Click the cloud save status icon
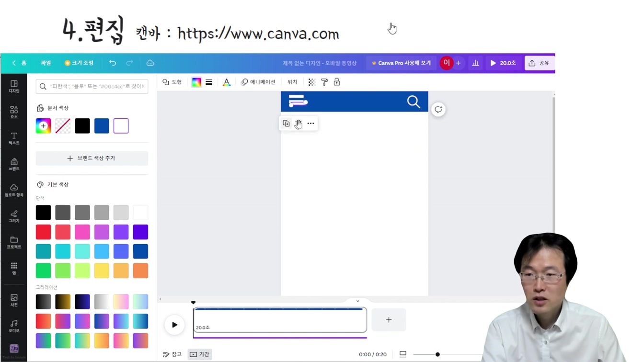 point(150,63)
